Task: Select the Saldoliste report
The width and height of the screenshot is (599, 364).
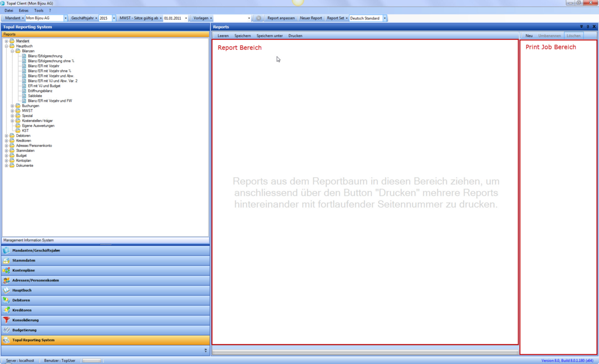Action: coord(35,96)
